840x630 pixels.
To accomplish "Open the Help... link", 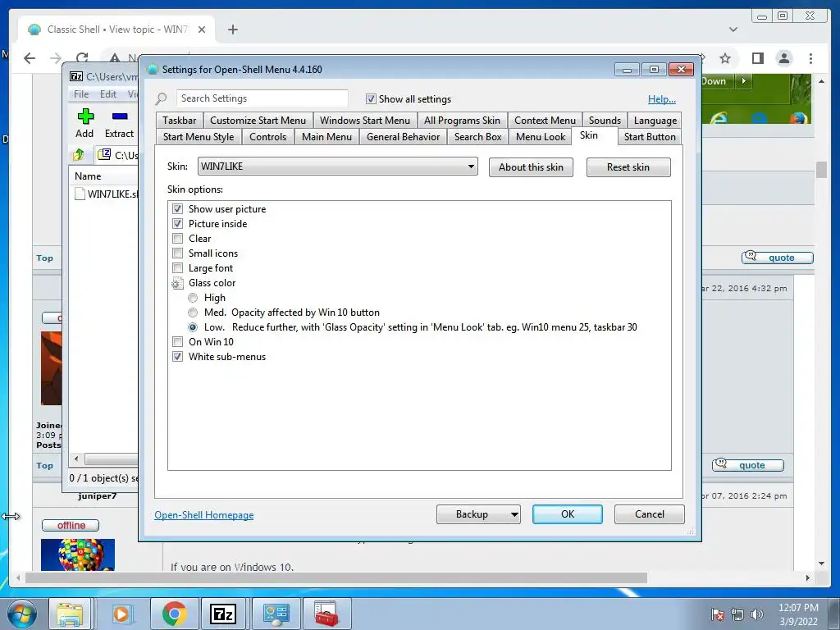I will coord(662,99).
